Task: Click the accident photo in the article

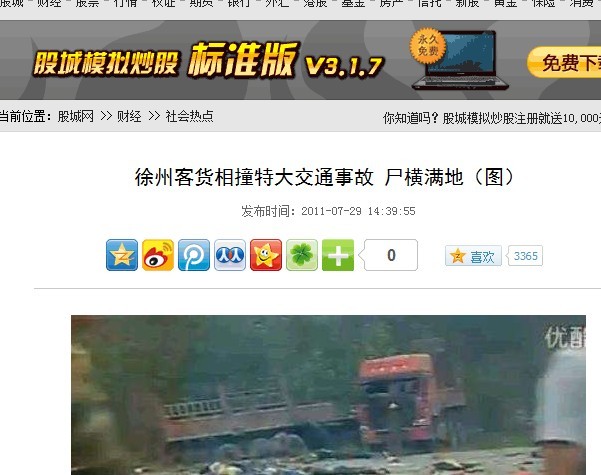Action: pos(328,395)
